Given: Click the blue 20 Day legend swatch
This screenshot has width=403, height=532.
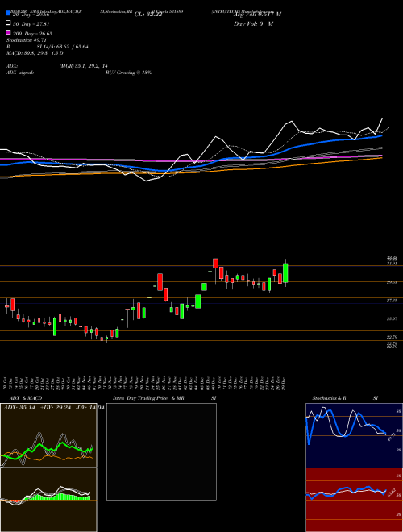Looking at the screenshot, I should 8,14.
